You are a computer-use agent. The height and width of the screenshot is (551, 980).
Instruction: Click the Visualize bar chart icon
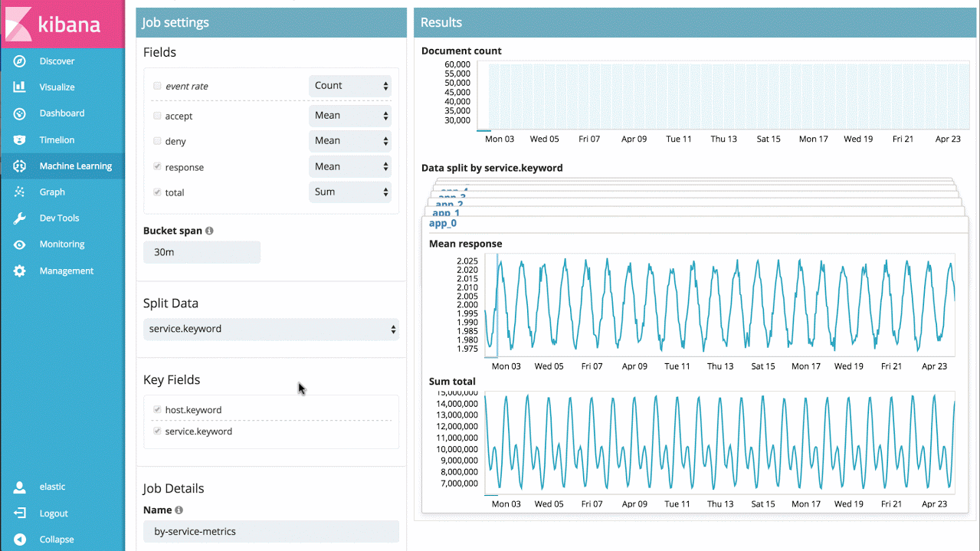20,87
